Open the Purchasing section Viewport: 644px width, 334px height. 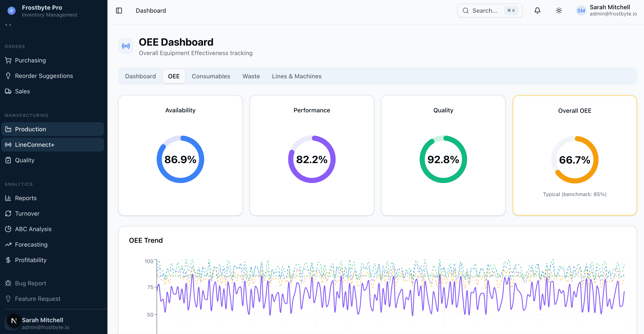[30, 60]
